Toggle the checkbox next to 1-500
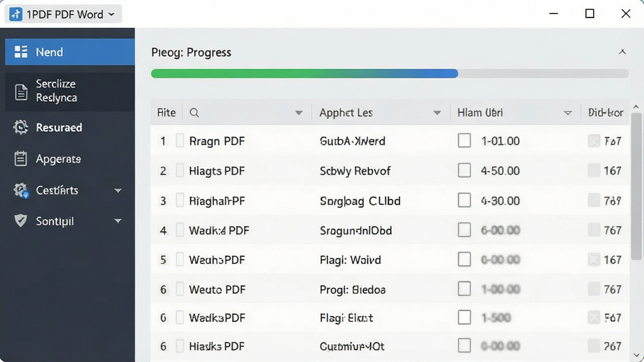The height and width of the screenshot is (362, 644). pyautogui.click(x=465, y=317)
